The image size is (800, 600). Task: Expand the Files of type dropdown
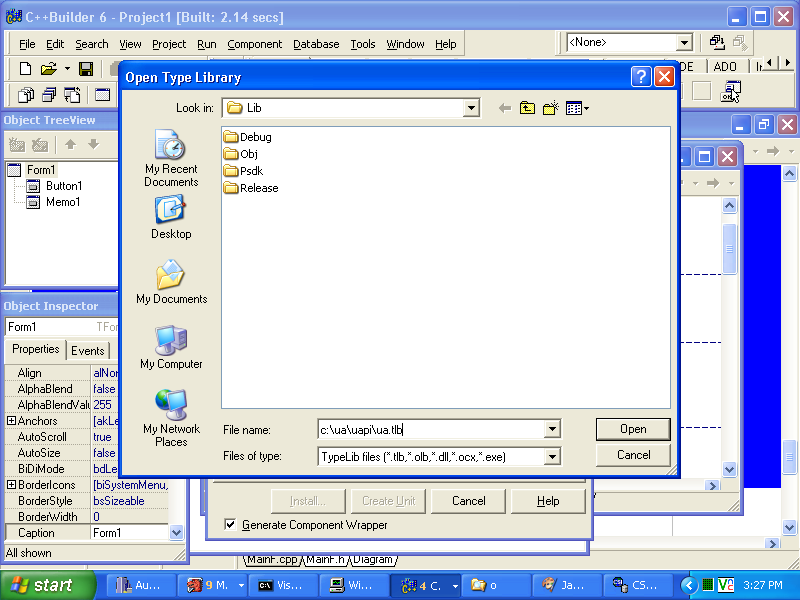click(x=552, y=456)
